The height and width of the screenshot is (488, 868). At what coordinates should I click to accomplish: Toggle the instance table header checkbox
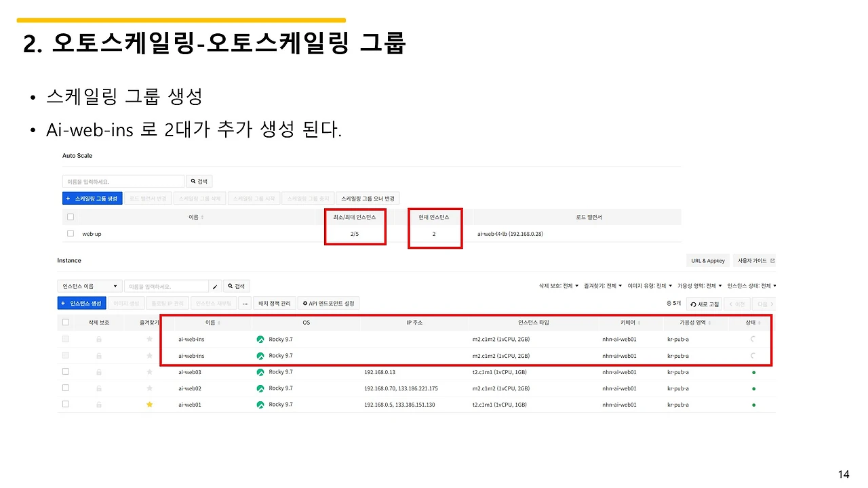click(65, 323)
